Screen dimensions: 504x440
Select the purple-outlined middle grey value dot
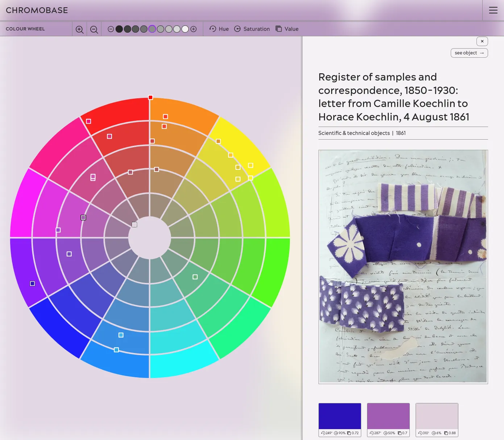point(152,29)
